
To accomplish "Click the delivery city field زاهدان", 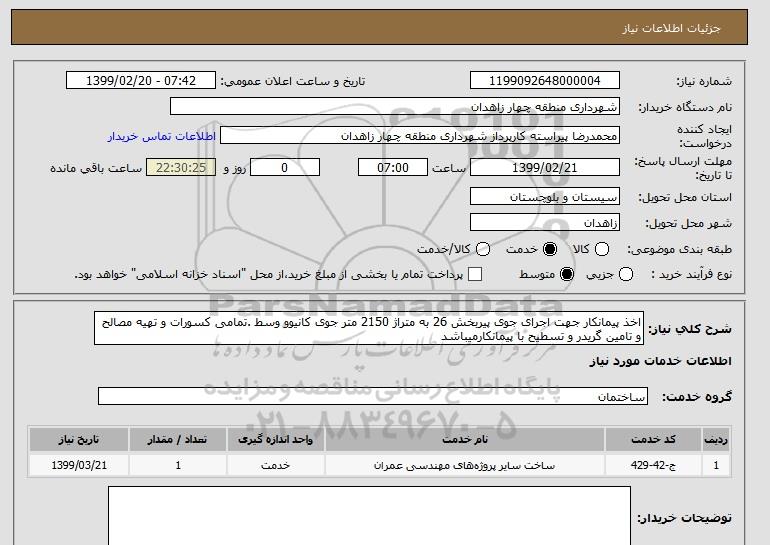I will pos(545,222).
